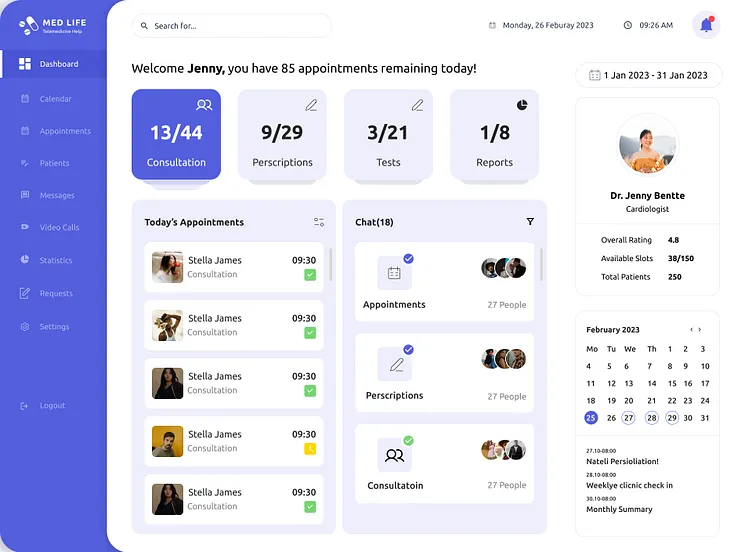Go to next month in calendar

pyautogui.click(x=700, y=329)
